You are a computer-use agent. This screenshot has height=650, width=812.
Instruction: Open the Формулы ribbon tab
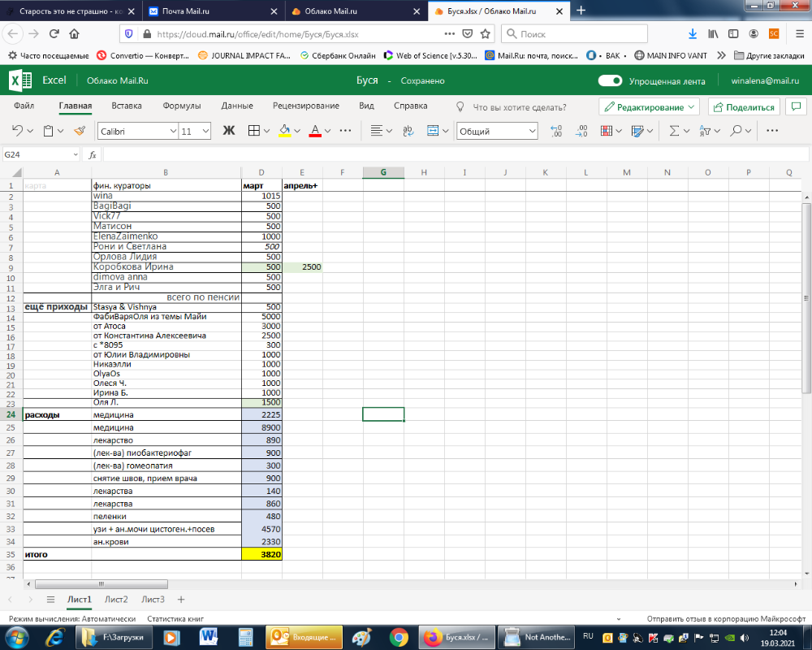pos(181,106)
